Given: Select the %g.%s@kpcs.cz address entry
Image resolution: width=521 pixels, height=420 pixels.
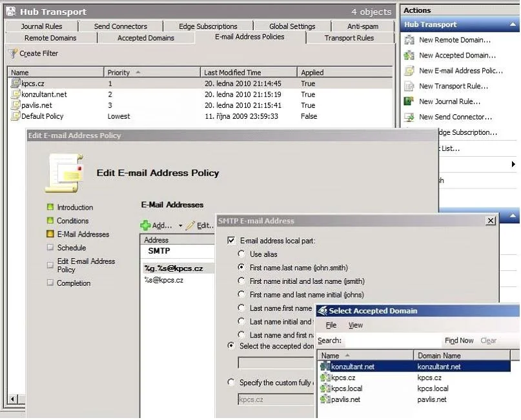Looking at the screenshot, I should [x=178, y=268].
